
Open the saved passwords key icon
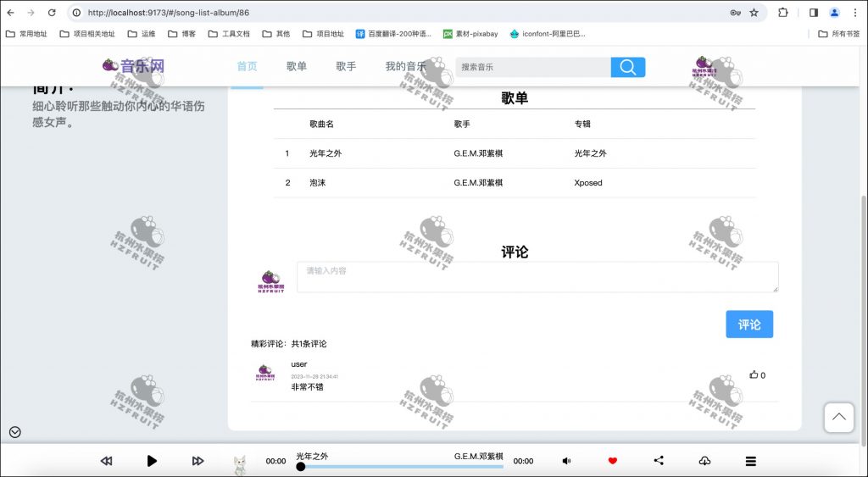click(735, 12)
